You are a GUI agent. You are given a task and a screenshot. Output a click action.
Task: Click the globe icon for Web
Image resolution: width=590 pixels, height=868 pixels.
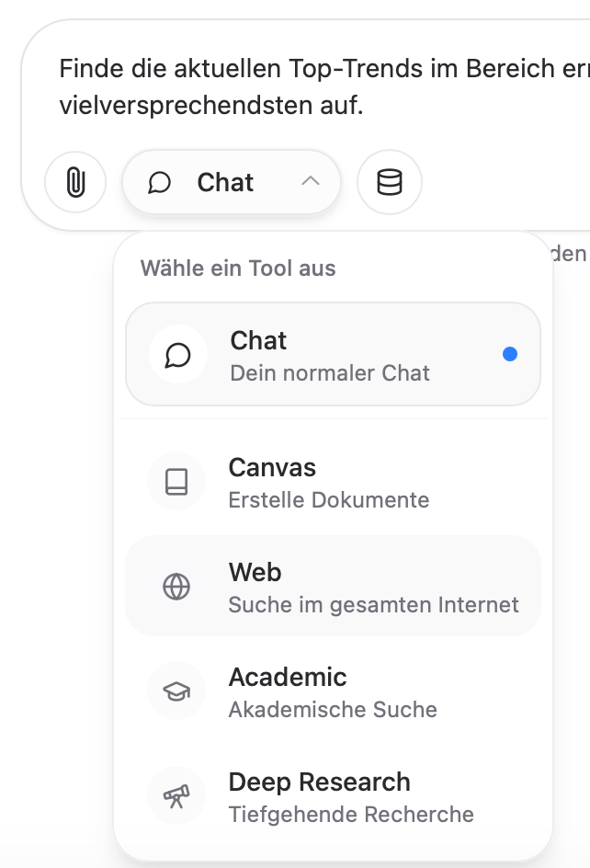(176, 587)
